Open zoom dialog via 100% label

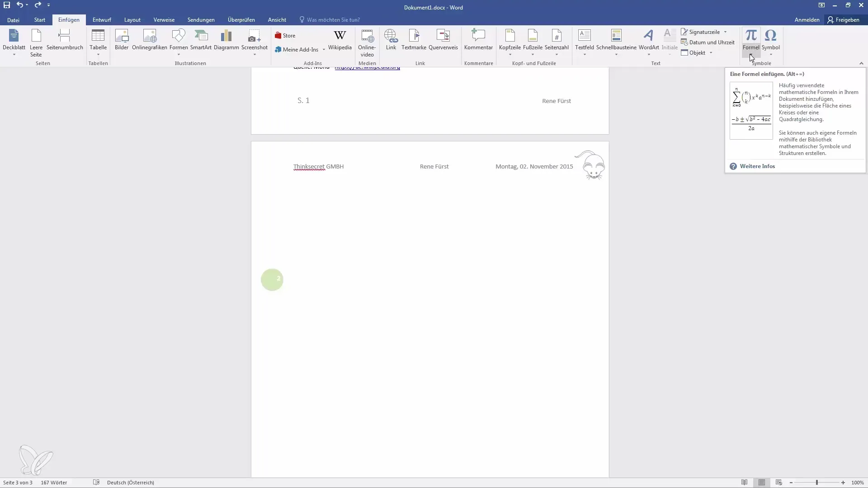tap(858, 483)
